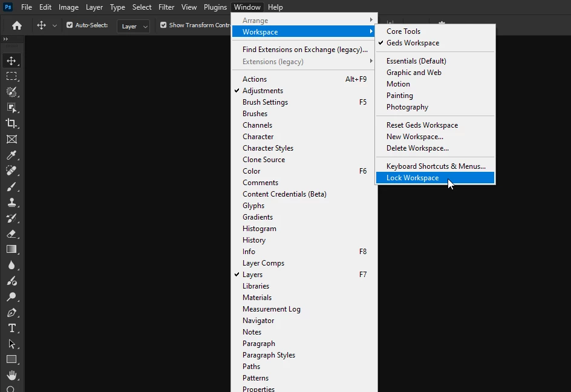Select the Path Selection tool
Viewport: 571px width, 392px height.
click(x=11, y=344)
